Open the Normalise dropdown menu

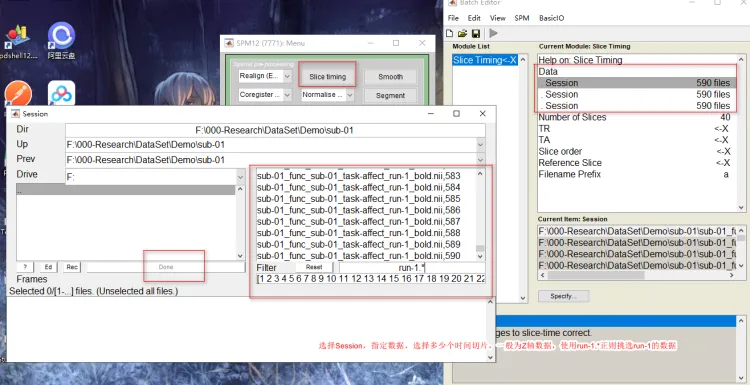pos(350,95)
